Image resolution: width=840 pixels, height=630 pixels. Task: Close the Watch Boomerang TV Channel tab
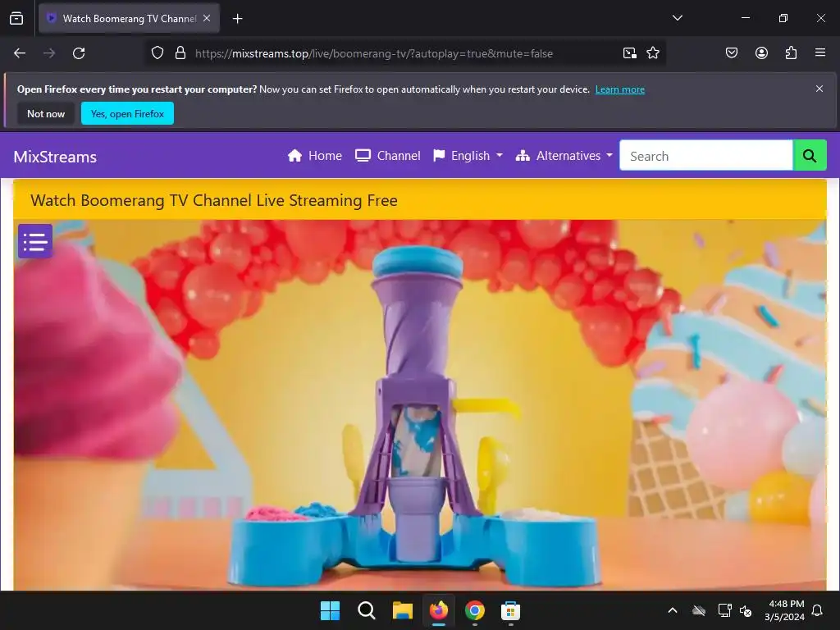pos(207,18)
